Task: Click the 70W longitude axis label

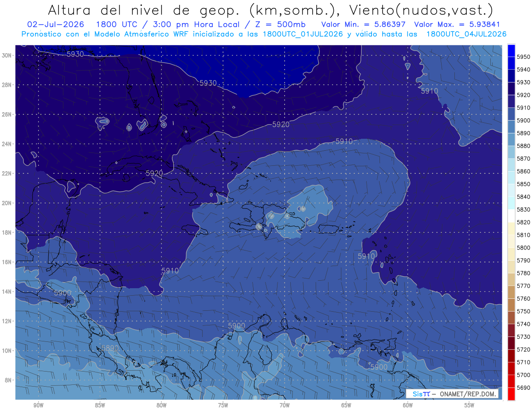Action: tap(285, 405)
